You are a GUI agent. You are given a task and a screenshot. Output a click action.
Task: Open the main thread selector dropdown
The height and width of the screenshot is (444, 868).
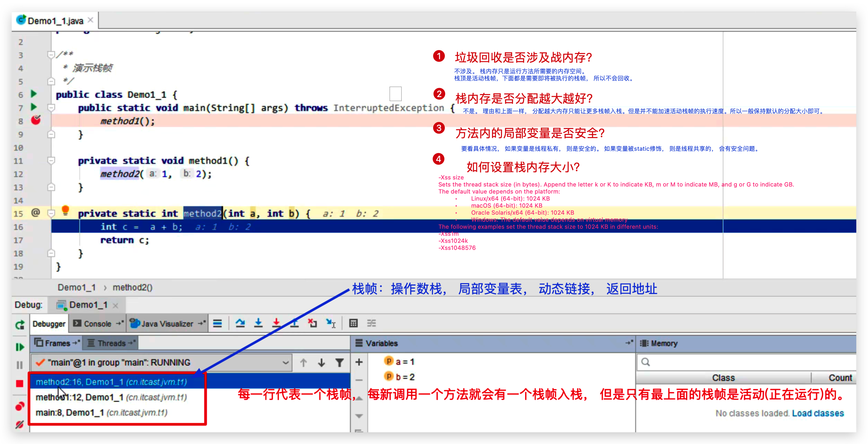point(285,363)
